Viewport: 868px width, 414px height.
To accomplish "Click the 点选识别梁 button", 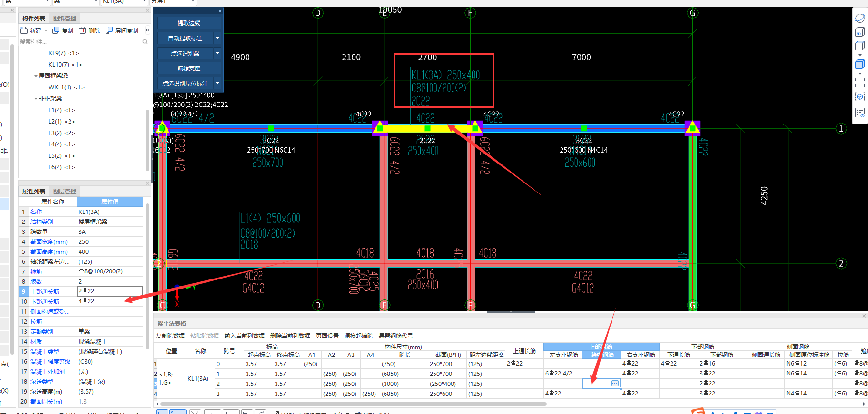I will (185, 53).
